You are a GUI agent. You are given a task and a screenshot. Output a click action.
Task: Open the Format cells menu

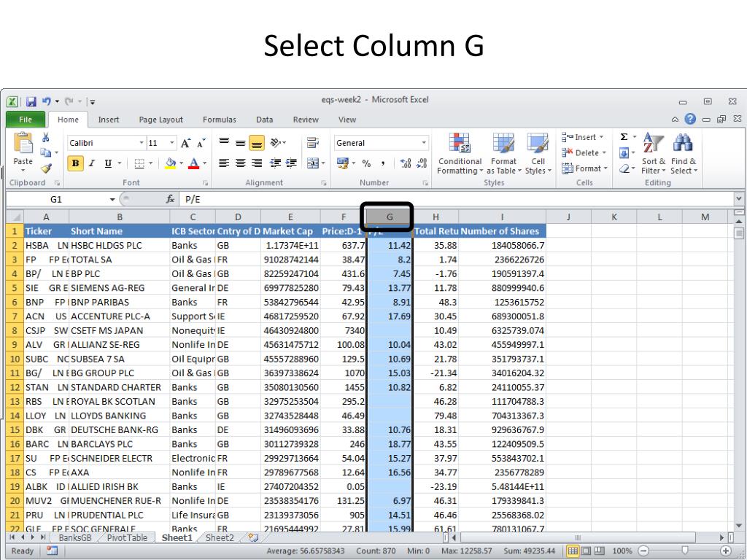click(x=584, y=168)
